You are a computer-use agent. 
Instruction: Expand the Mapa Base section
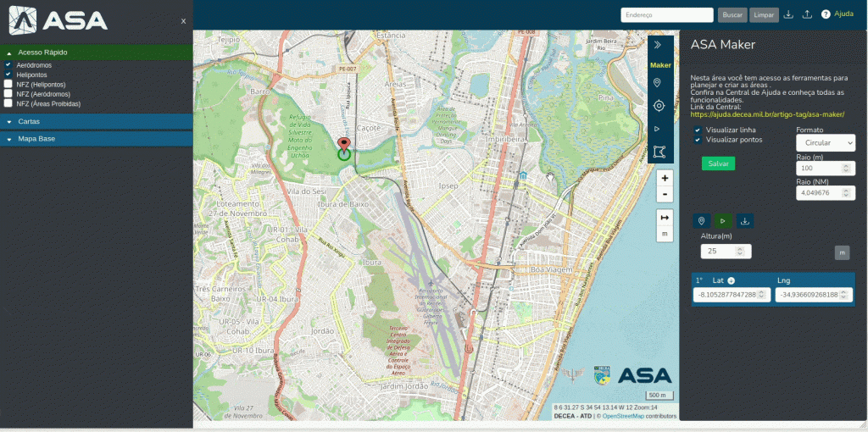(x=97, y=139)
